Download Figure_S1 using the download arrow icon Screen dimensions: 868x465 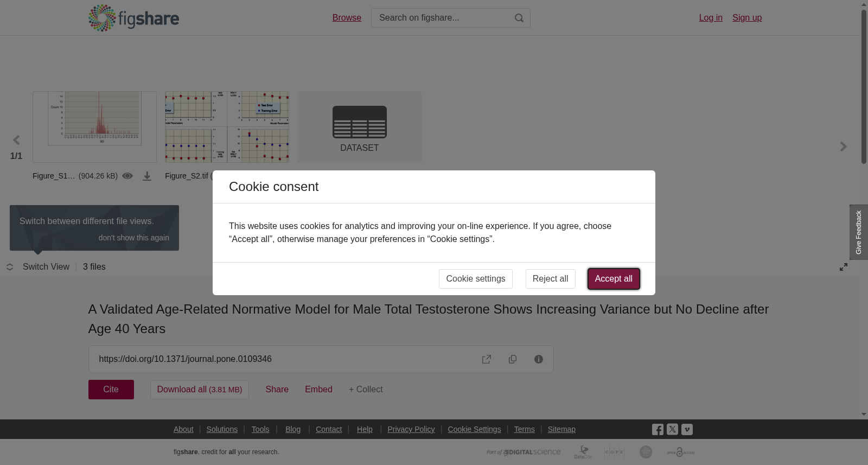[x=147, y=176]
